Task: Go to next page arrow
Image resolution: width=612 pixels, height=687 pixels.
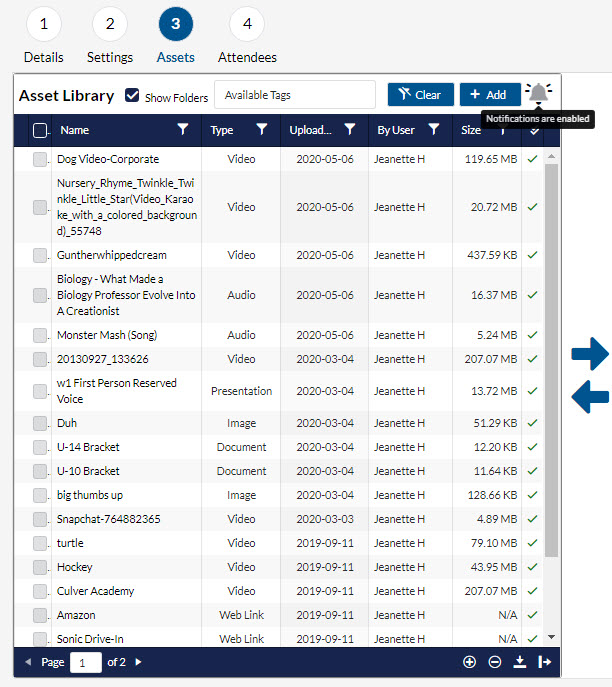Action: tap(139, 662)
